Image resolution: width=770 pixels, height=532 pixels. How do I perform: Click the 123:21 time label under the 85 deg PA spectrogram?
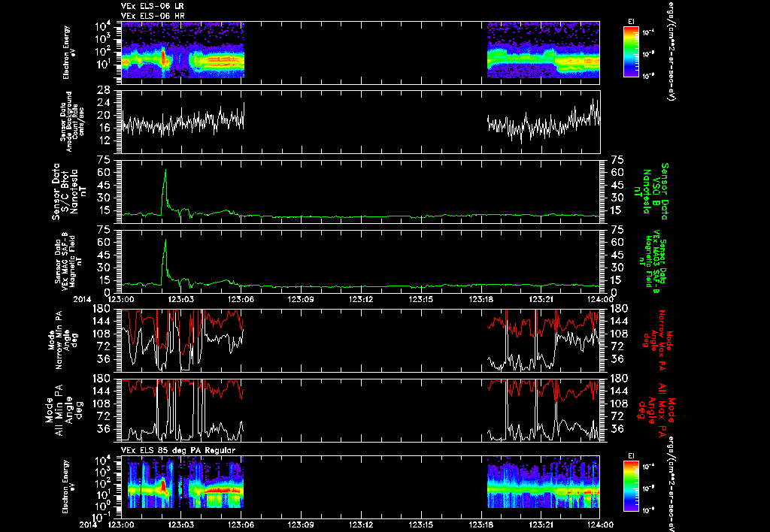pyautogui.click(x=542, y=524)
